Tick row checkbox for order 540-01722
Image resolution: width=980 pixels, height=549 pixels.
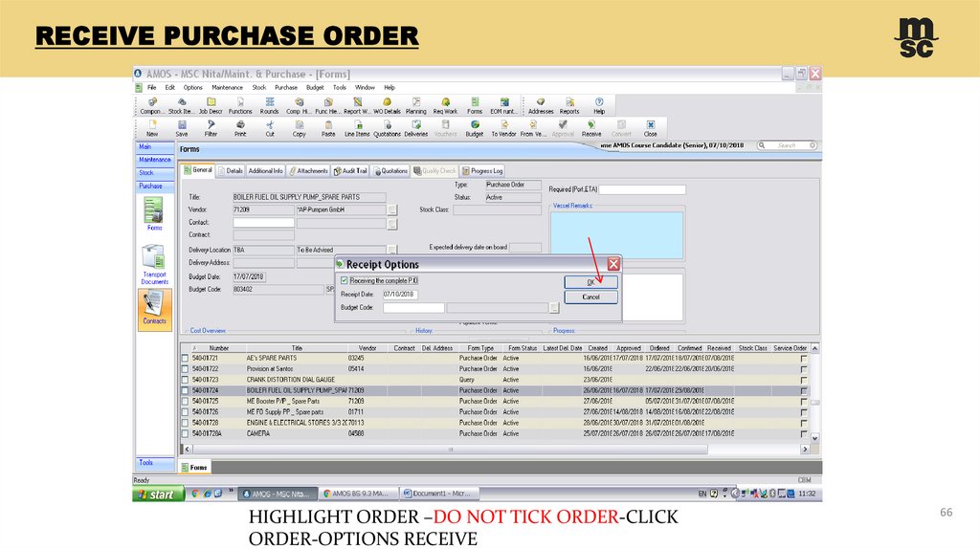point(185,369)
